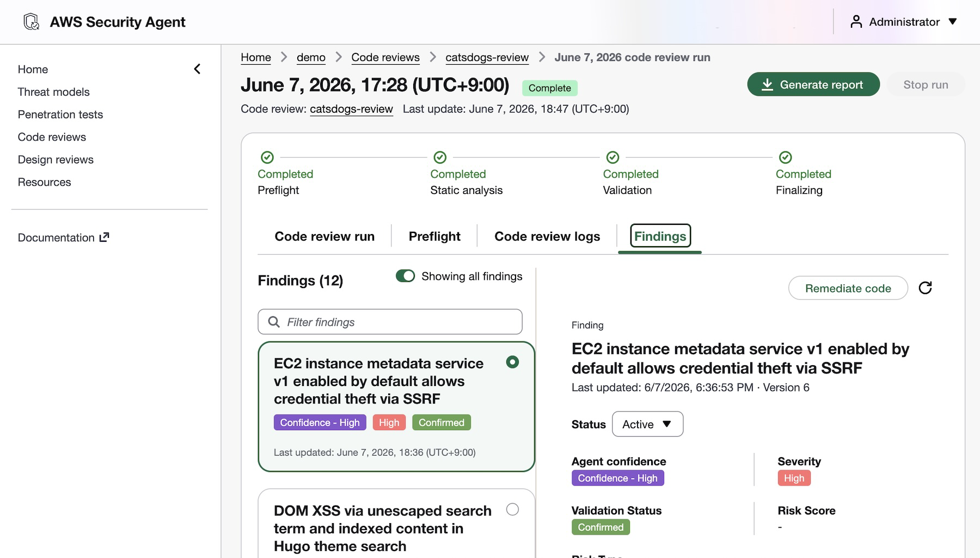Click the June 7, 2026 code review run breadcrumb
Screen dimensions: 980x558
[x=632, y=57]
